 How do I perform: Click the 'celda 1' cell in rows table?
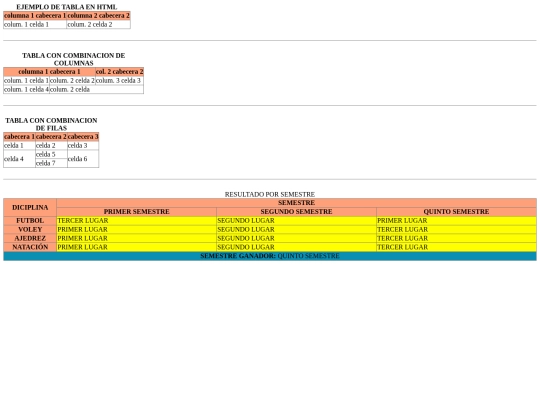(x=19, y=146)
